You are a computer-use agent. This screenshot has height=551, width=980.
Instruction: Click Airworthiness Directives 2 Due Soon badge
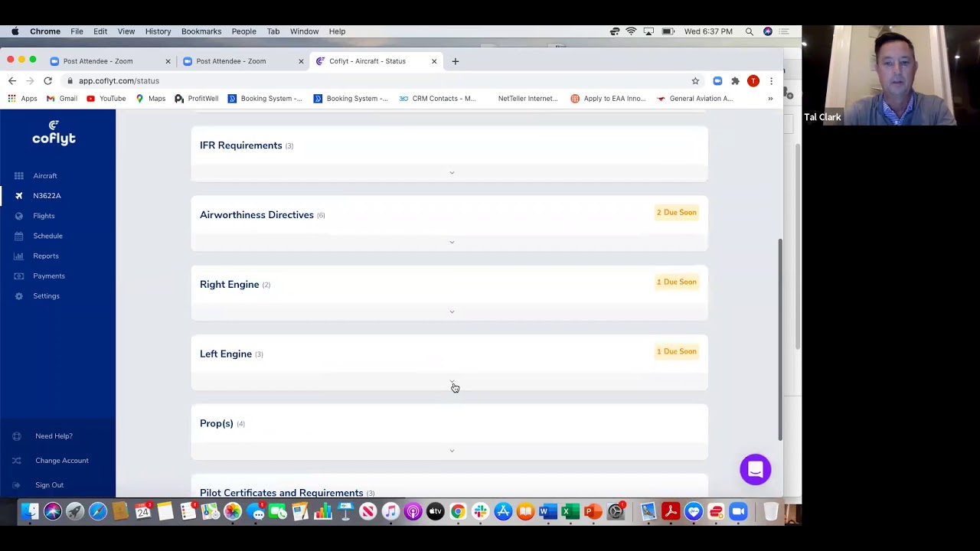(676, 213)
